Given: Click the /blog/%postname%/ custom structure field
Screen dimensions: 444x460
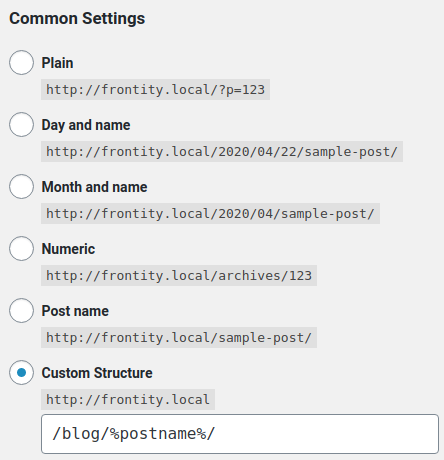Looking at the screenshot, I should coord(240,434).
